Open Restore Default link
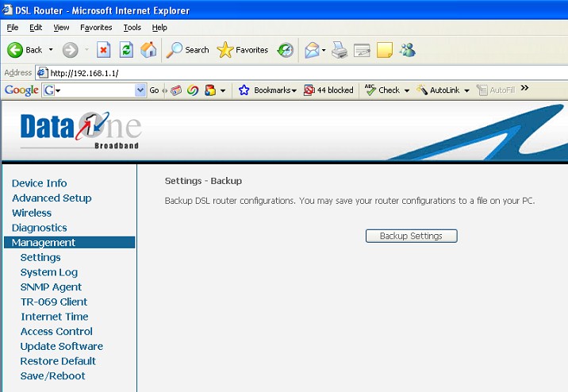 58,361
